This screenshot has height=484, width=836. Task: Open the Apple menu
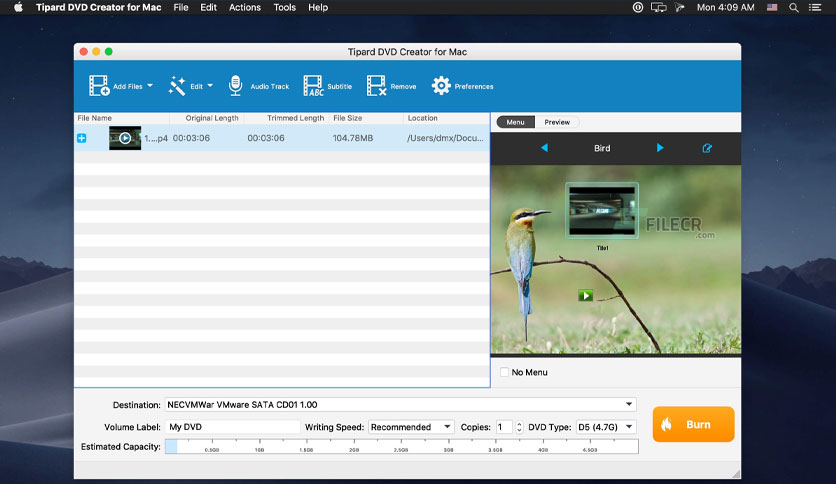[18, 7]
